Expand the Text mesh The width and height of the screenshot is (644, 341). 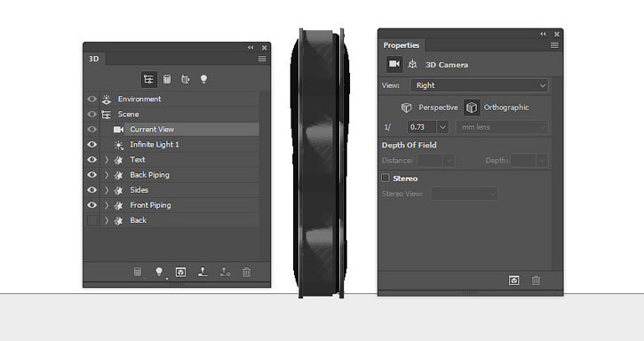(107, 160)
